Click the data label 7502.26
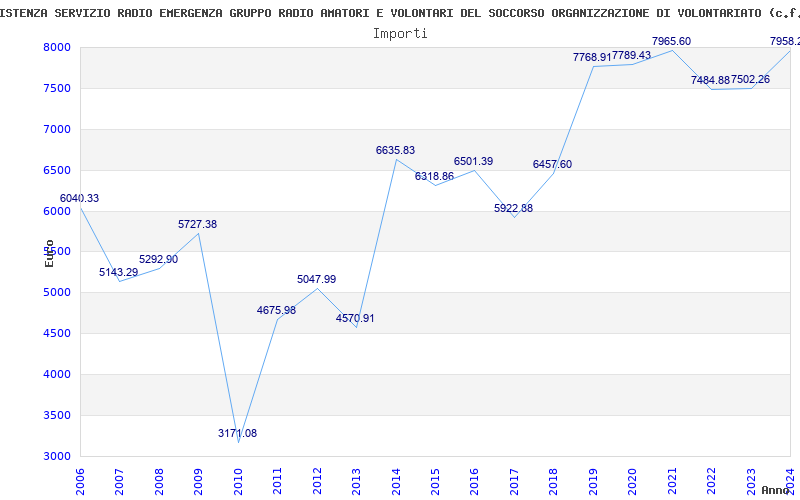Screen dimensions: 800x500 751,79
